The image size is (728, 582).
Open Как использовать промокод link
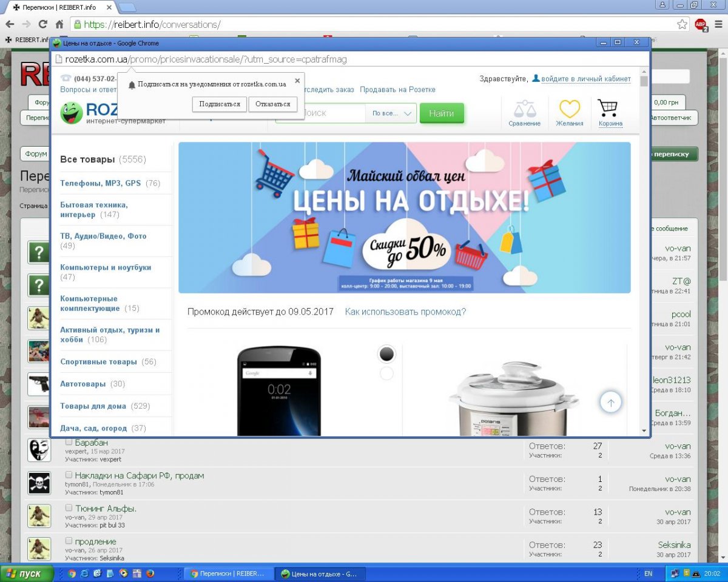(405, 312)
